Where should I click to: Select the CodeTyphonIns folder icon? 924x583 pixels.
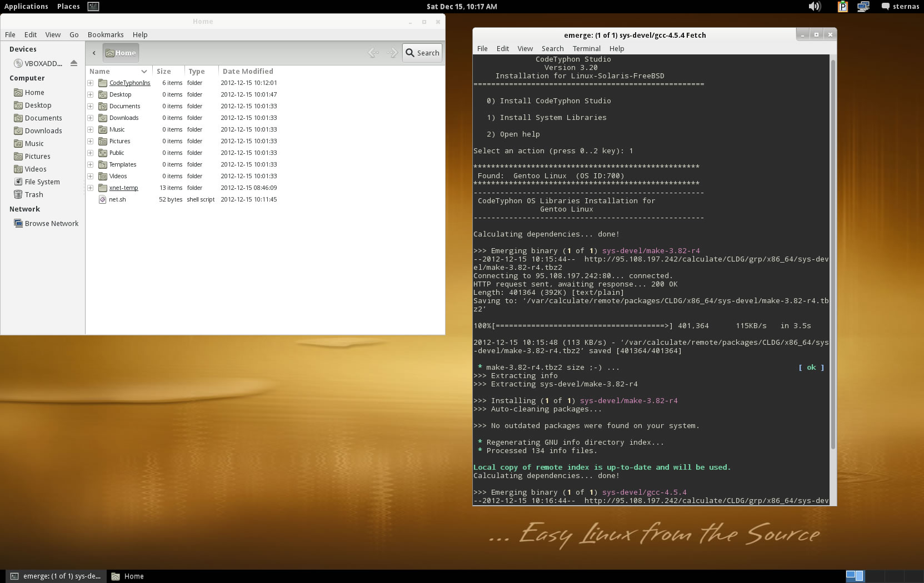pyautogui.click(x=103, y=83)
